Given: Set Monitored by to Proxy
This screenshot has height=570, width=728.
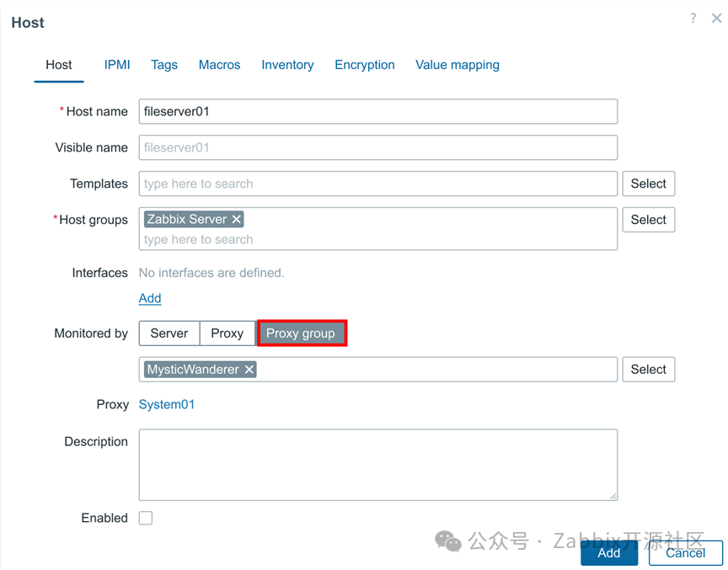Looking at the screenshot, I should point(227,333).
